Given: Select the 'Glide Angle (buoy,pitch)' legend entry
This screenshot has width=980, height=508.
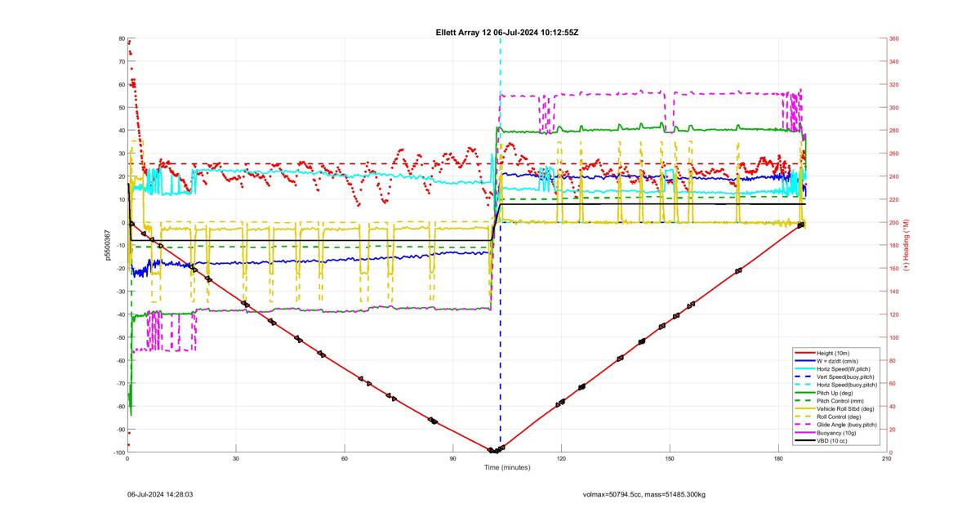Looking at the screenshot, I should coord(847,425).
